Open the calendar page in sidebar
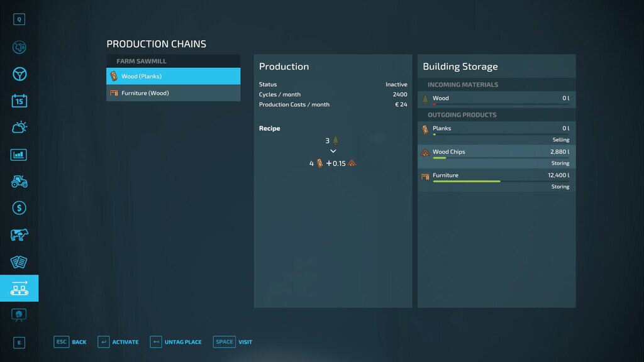 [x=19, y=101]
